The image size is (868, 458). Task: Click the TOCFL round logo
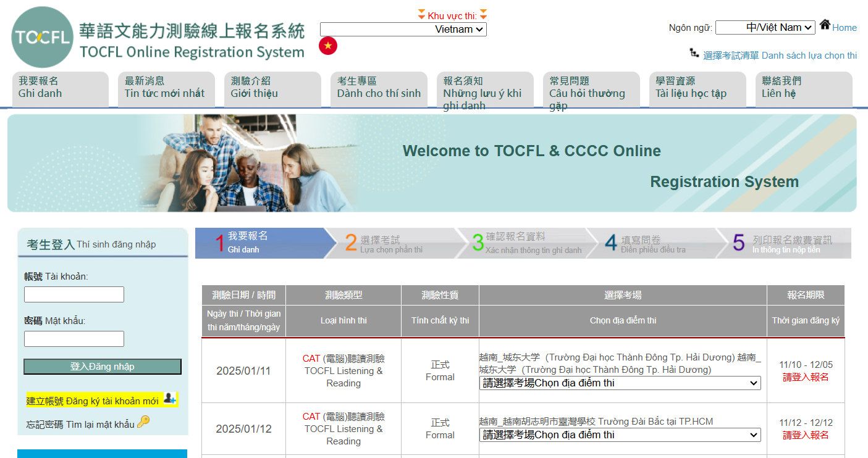tap(42, 38)
